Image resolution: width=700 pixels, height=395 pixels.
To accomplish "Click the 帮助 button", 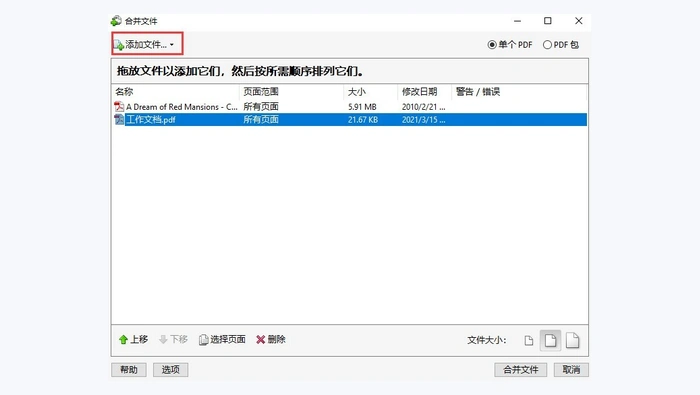I will 129,370.
